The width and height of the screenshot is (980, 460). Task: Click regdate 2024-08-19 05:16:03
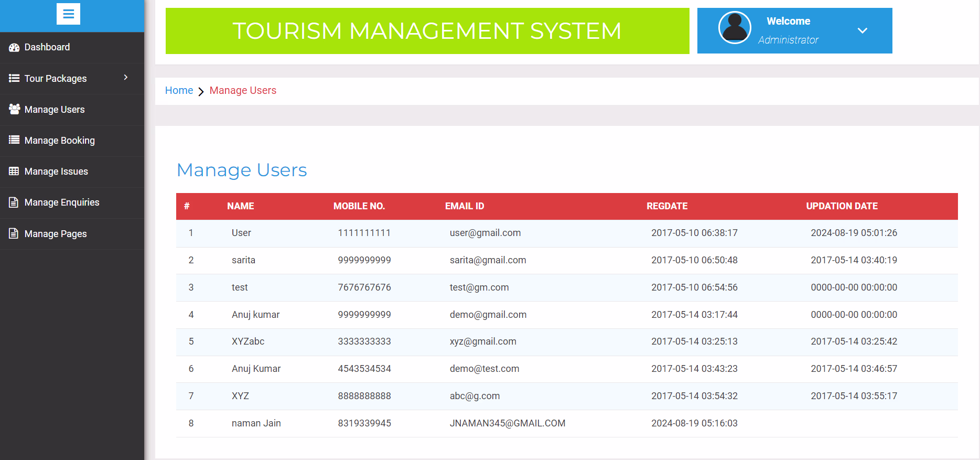pos(694,423)
